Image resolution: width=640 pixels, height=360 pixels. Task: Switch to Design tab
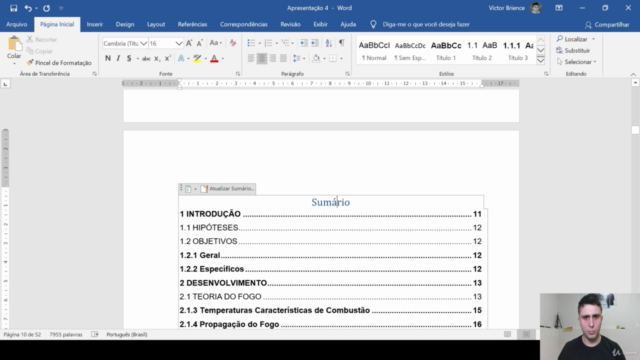click(x=125, y=24)
